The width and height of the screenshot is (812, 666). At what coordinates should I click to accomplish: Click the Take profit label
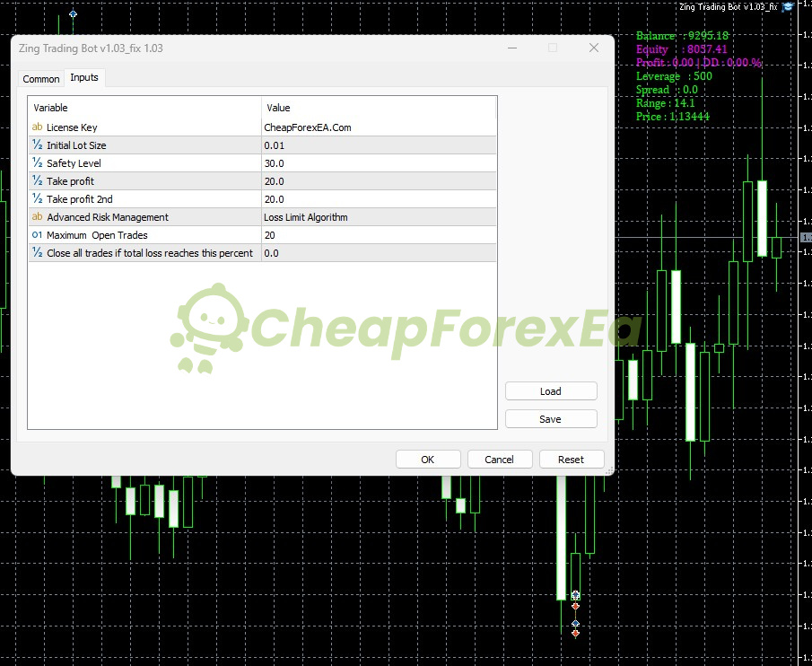click(70, 181)
